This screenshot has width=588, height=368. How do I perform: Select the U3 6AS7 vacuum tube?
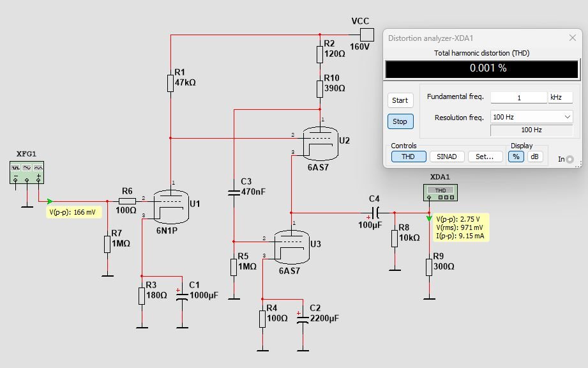292,247
